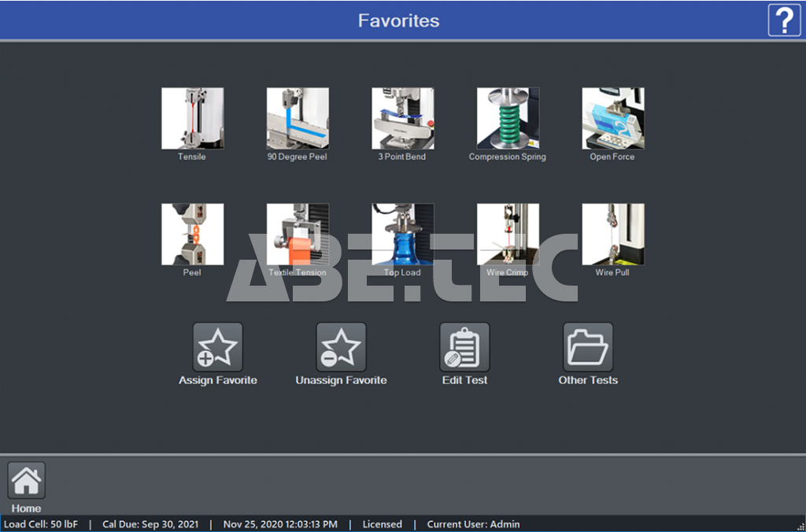The image size is (806, 532).
Task: Click the Cal Due date in status bar
Action: [x=150, y=524]
